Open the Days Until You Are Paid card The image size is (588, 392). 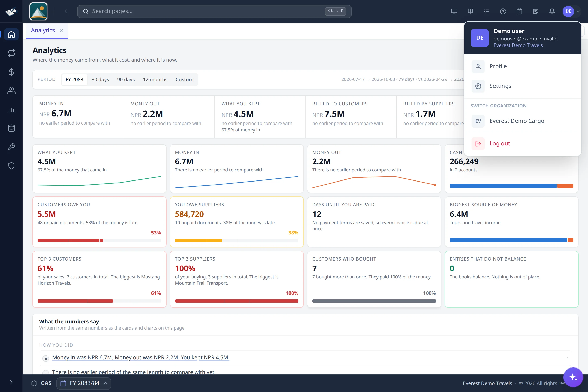coord(374,222)
